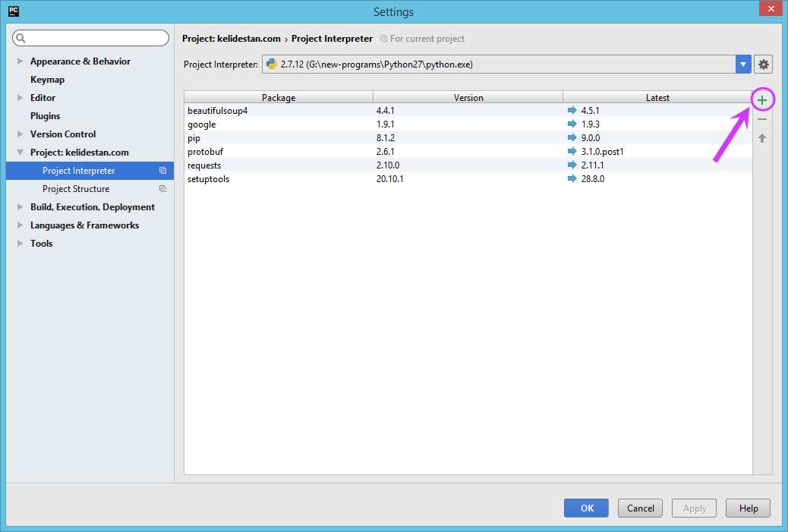Open the Keymap settings page
Screen dimensions: 788x532
click(x=47, y=80)
